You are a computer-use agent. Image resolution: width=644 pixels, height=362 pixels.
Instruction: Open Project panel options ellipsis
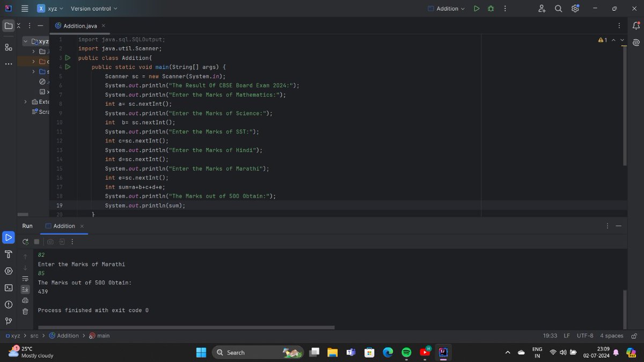tap(29, 25)
